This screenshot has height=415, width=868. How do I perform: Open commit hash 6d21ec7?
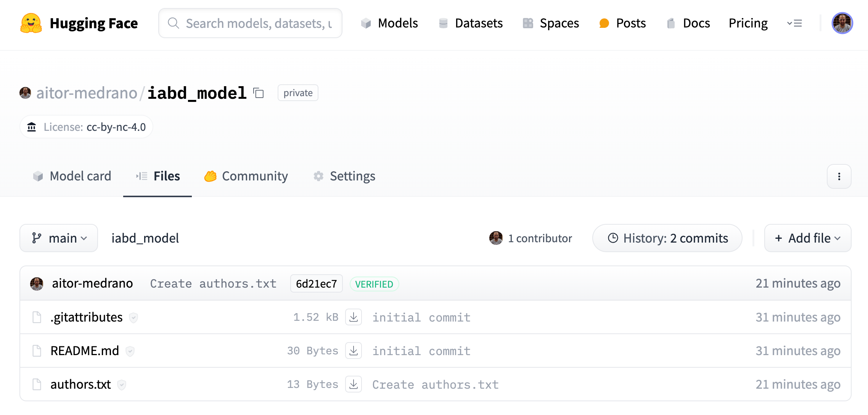point(317,284)
